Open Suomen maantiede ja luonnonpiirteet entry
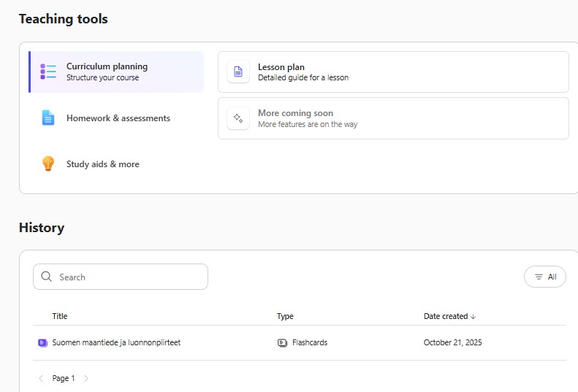 [x=116, y=342]
